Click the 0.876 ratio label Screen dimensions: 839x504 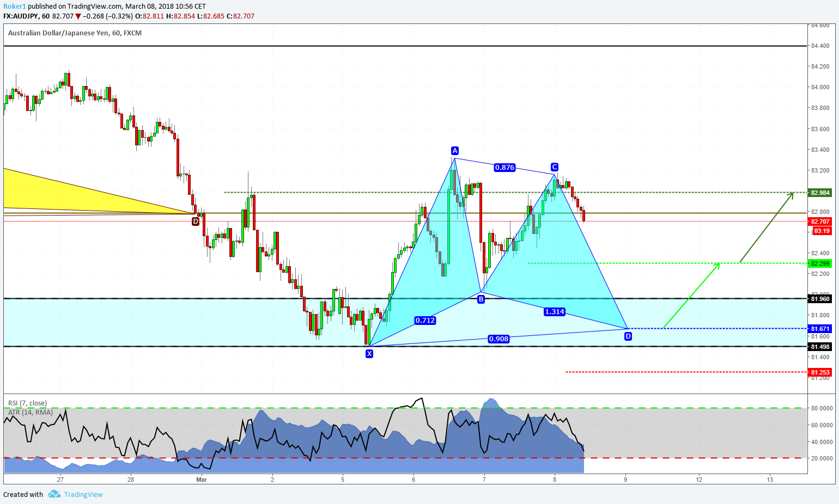click(x=504, y=168)
